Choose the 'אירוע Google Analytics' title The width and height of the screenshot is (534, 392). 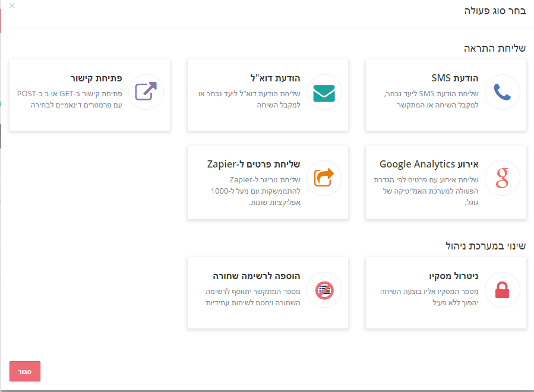click(429, 164)
